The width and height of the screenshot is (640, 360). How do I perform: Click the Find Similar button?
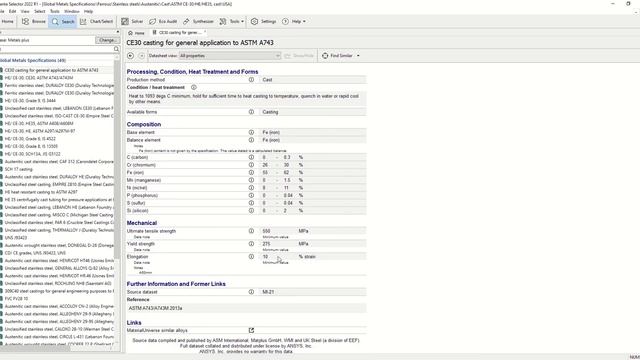coord(337,56)
